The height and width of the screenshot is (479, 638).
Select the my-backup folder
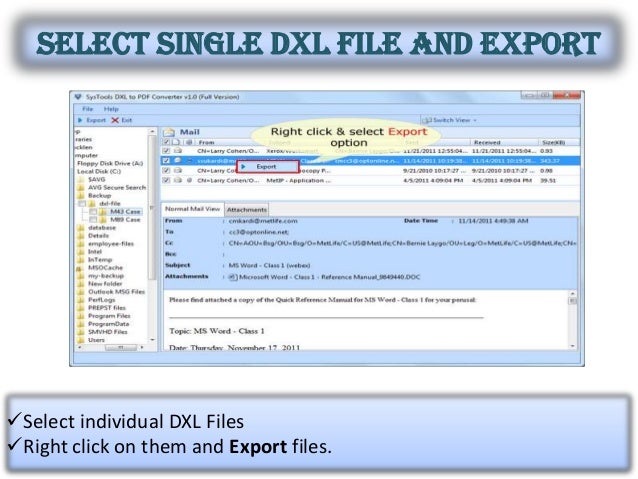(106, 276)
